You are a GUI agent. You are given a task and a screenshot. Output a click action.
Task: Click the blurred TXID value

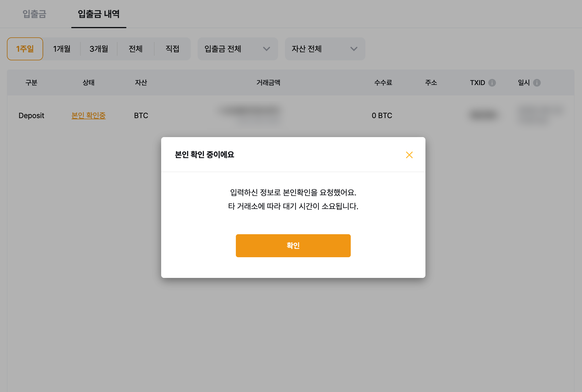483,115
